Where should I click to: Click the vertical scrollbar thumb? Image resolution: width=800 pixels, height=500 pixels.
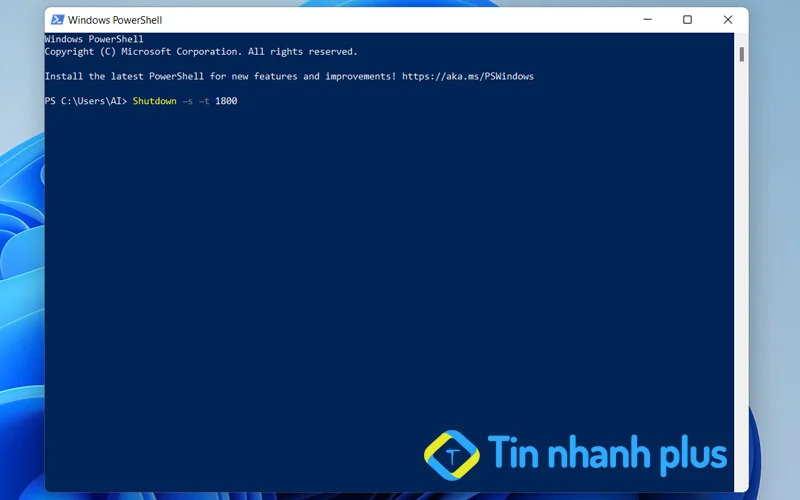tap(741, 54)
